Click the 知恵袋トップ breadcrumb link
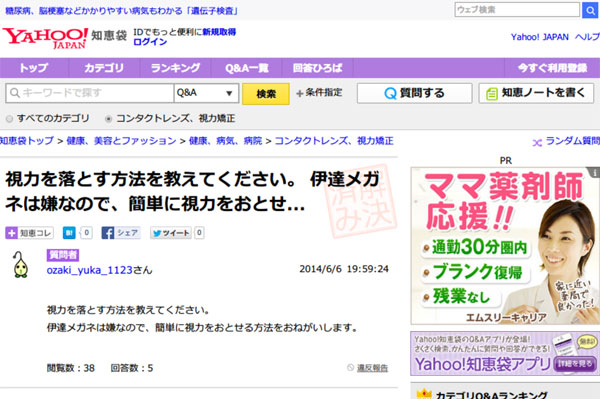 tap(26, 141)
